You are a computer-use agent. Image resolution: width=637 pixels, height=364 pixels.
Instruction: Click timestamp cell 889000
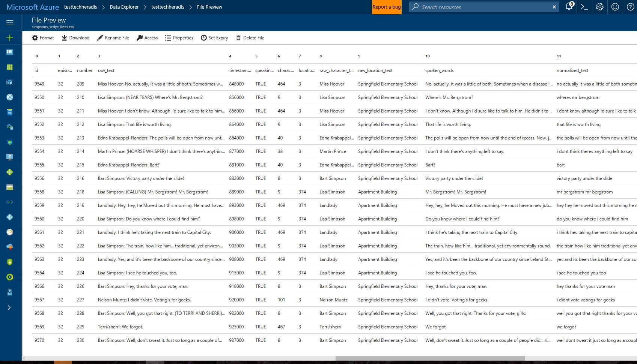tap(236, 192)
